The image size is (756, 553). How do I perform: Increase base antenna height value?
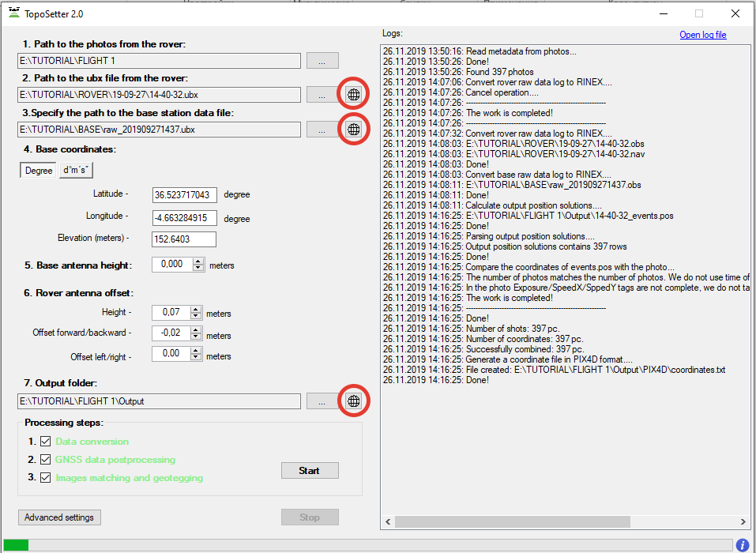(197, 261)
